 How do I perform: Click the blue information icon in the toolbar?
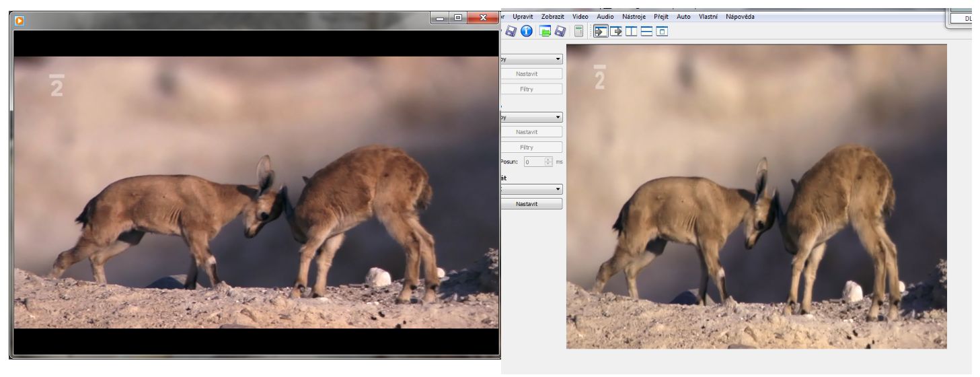[x=526, y=31]
